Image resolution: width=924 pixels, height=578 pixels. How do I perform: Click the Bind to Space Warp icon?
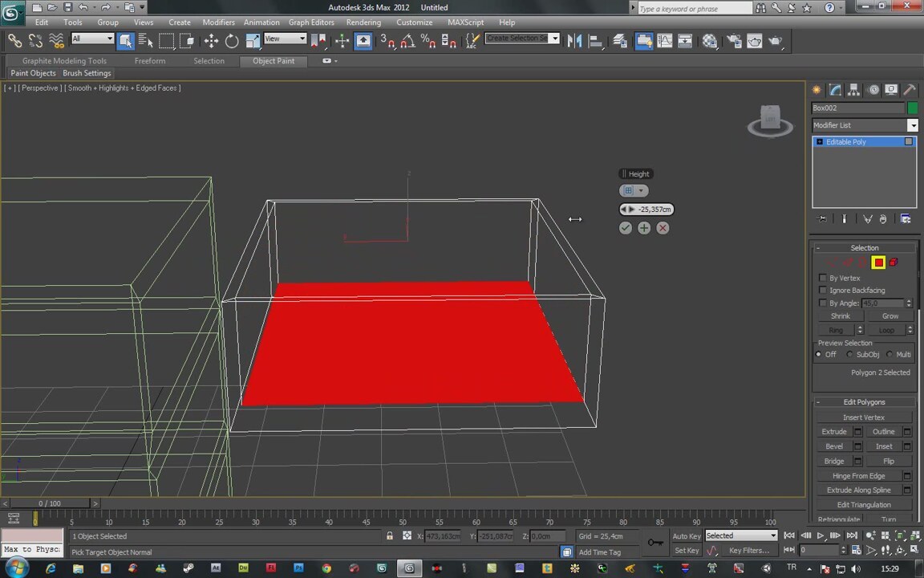click(57, 41)
